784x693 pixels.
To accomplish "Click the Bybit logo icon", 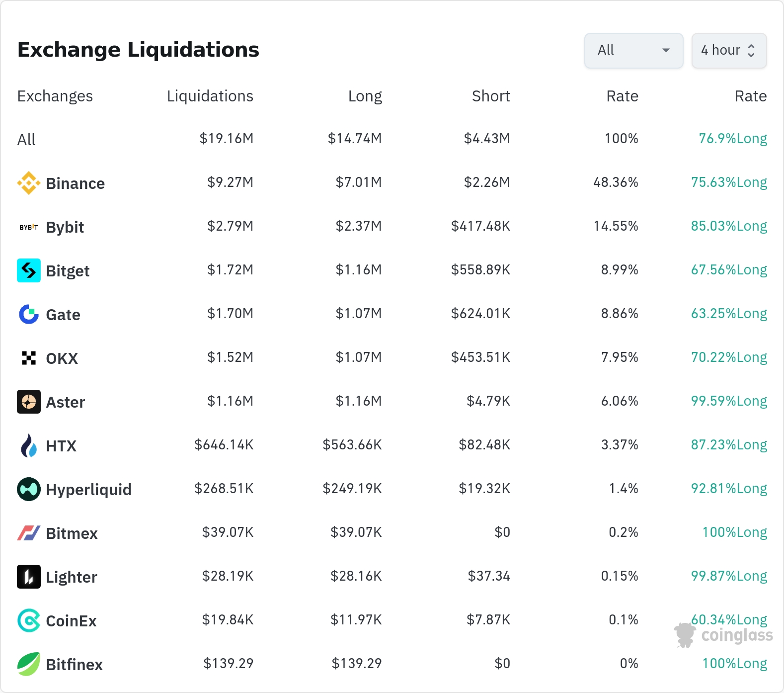I will 29,227.
